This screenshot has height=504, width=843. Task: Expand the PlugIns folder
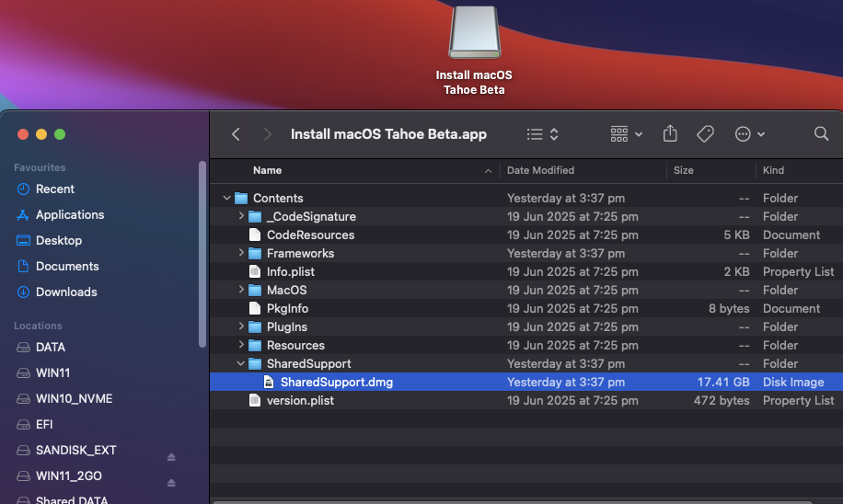pyautogui.click(x=241, y=326)
